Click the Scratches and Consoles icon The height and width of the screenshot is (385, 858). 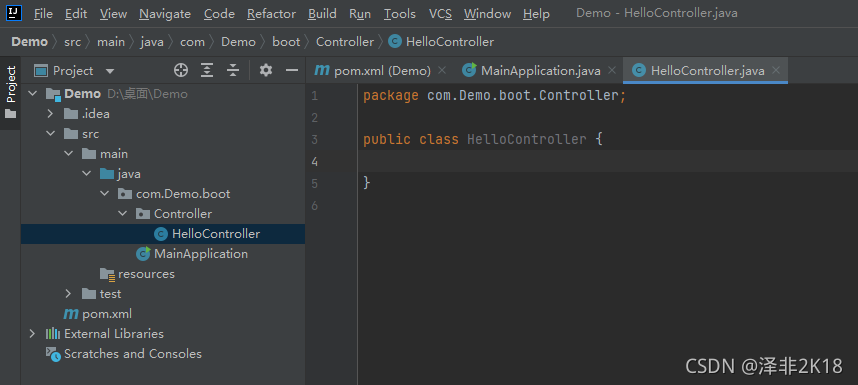pyautogui.click(x=53, y=354)
